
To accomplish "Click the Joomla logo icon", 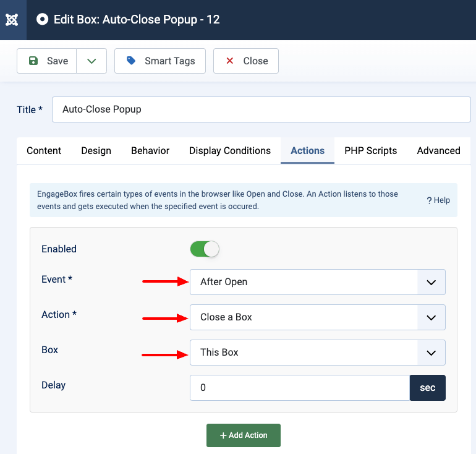I will 12,20.
